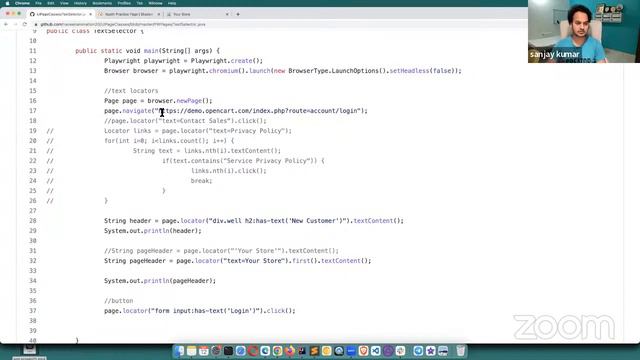
Task: Open Microsoft Edge in the Dock
Action: (x=265, y=351)
